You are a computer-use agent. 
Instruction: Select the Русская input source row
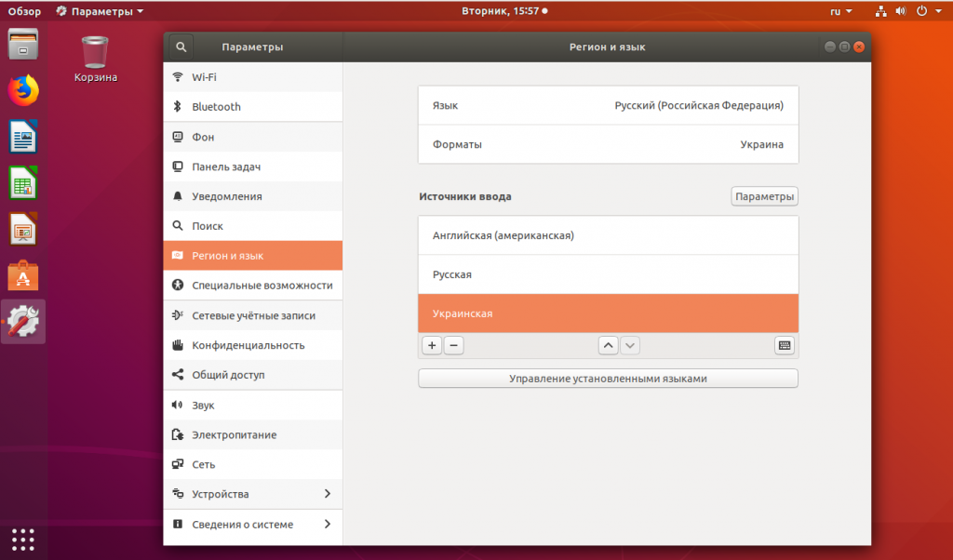pos(608,274)
